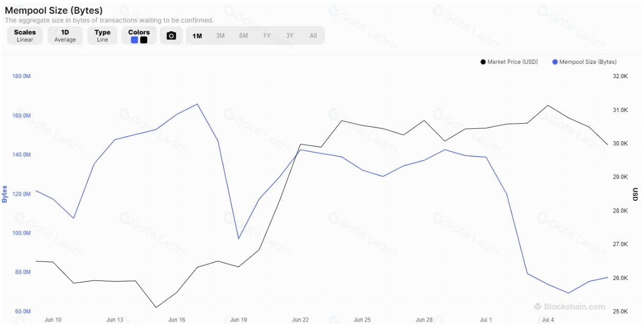Open the Scales Linear dropdown

pos(25,35)
